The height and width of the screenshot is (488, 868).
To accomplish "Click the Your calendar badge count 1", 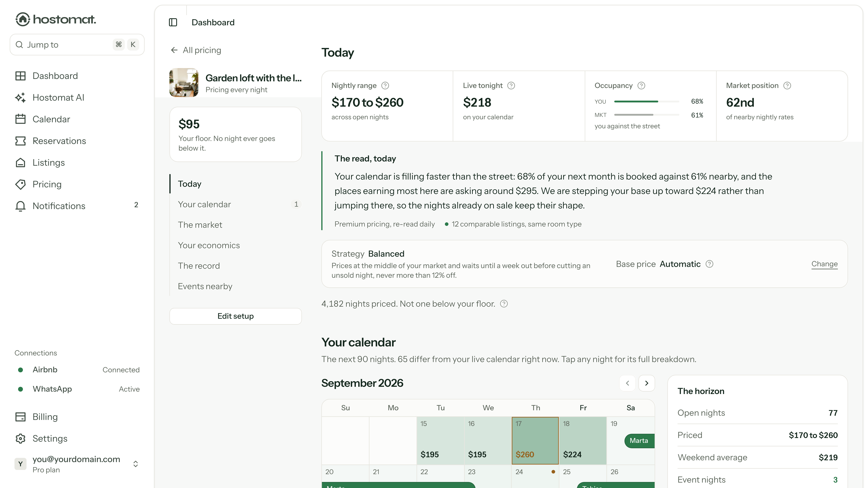I will (296, 204).
